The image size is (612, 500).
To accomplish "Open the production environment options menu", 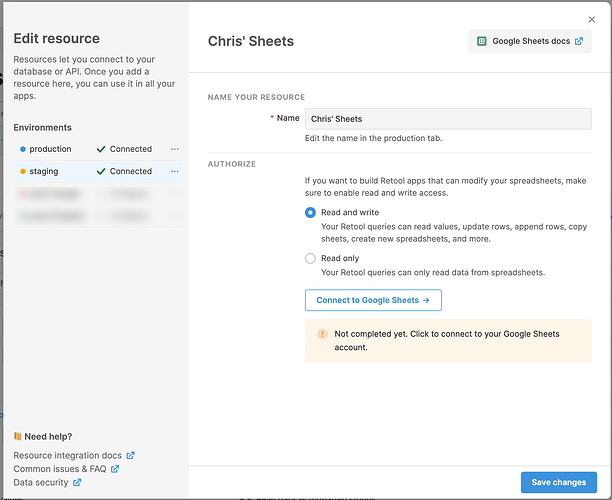I will [174, 149].
